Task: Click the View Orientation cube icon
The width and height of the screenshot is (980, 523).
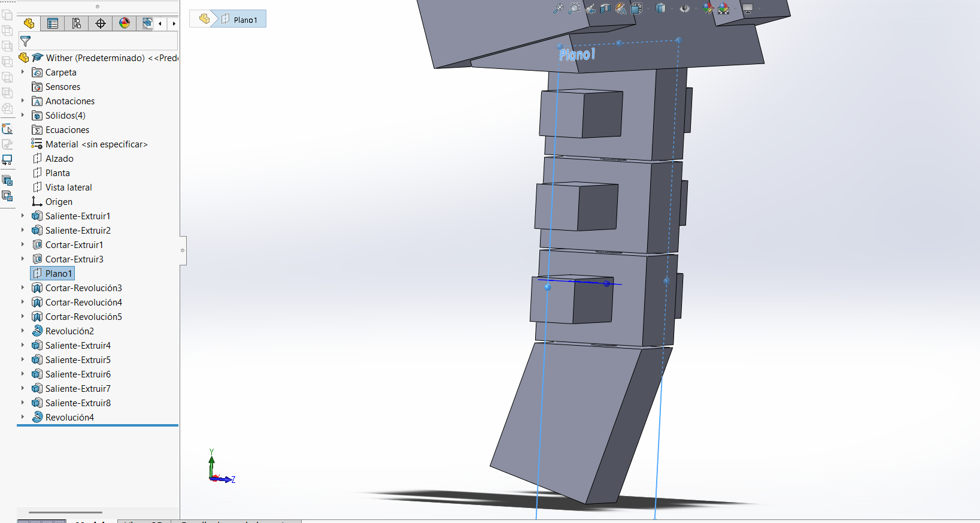Action: click(x=636, y=8)
